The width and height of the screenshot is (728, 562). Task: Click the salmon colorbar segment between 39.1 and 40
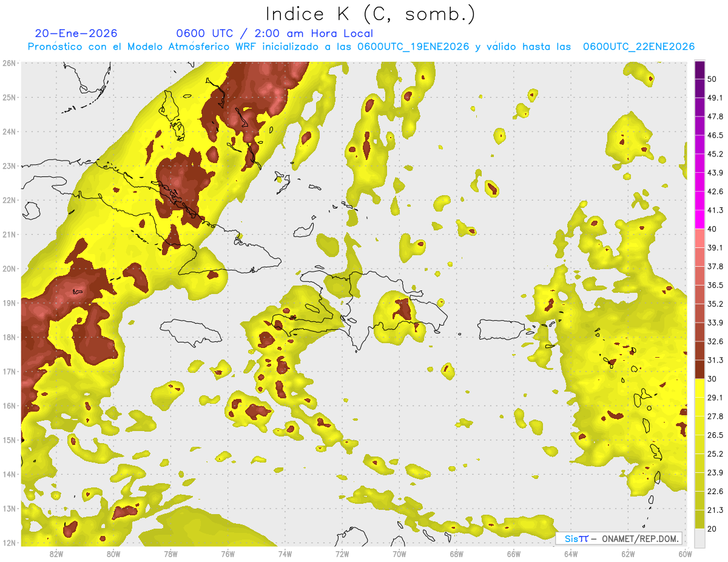point(699,238)
